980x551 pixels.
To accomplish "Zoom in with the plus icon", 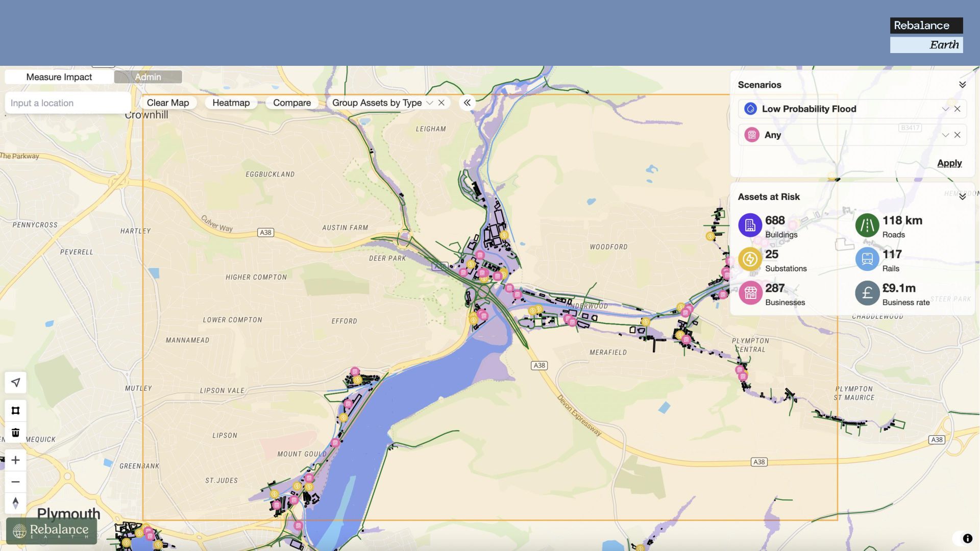I will 15,460.
